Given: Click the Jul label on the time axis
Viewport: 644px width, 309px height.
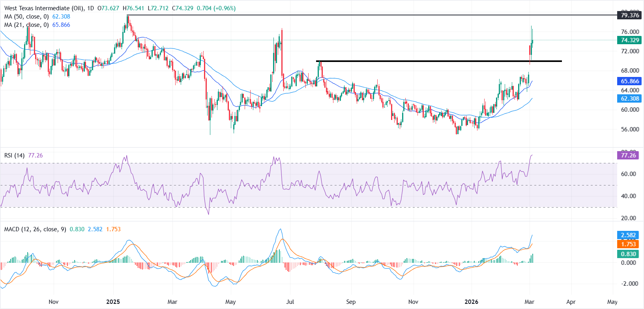Looking at the screenshot, I should 290,302.
